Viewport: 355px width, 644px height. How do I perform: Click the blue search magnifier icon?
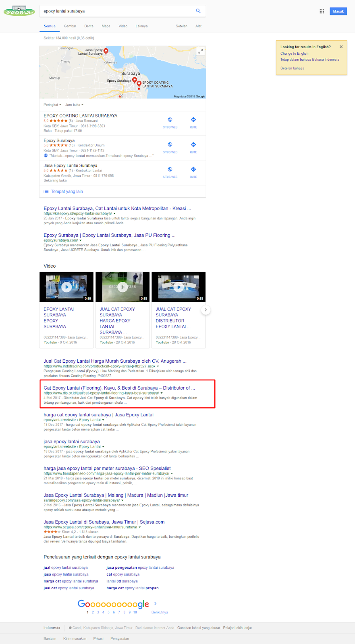coord(198,11)
